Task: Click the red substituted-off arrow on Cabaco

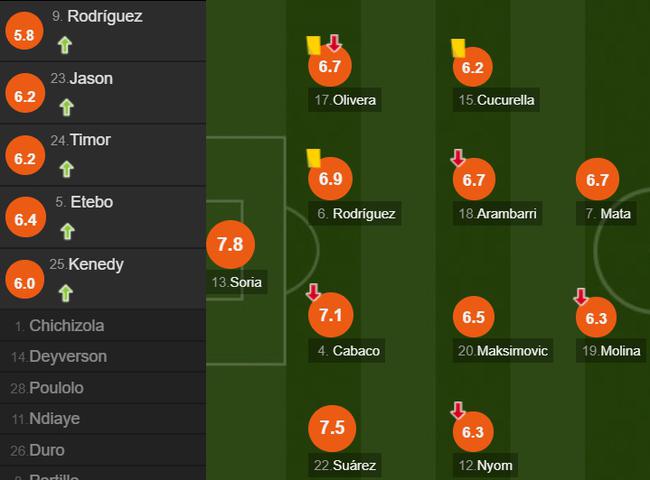Action: click(x=313, y=292)
